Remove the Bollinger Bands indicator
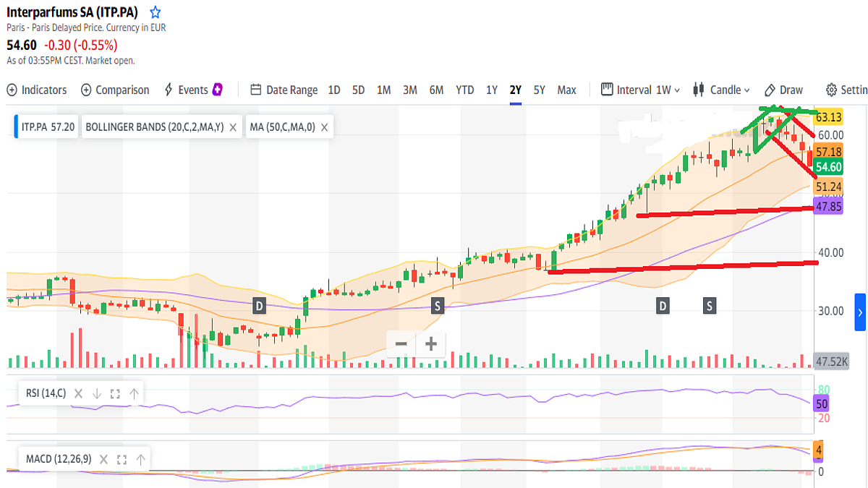The width and height of the screenshot is (868, 488). pyautogui.click(x=233, y=127)
